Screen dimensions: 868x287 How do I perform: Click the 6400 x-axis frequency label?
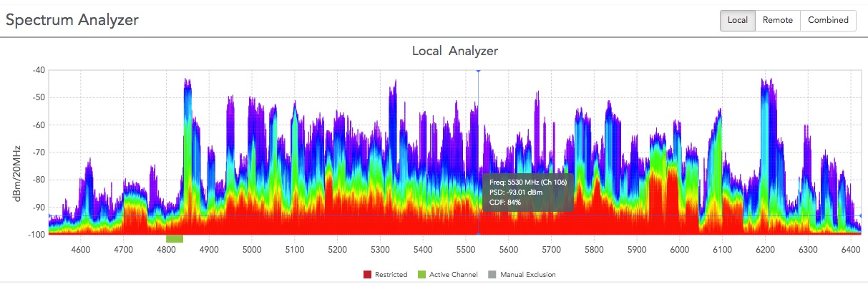click(x=850, y=249)
